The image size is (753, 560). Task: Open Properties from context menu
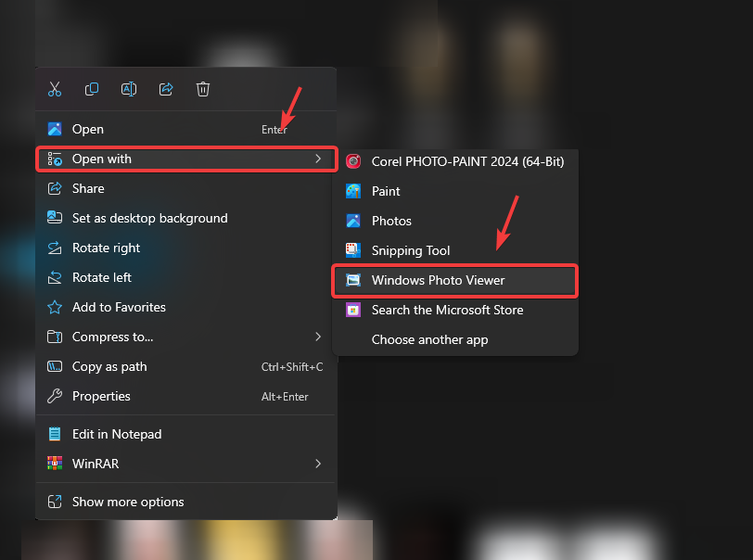pyautogui.click(x=185, y=396)
